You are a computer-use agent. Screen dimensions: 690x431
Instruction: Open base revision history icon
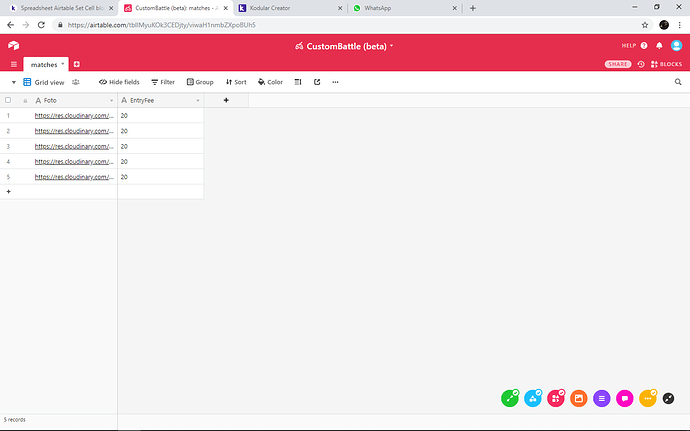[x=641, y=64]
